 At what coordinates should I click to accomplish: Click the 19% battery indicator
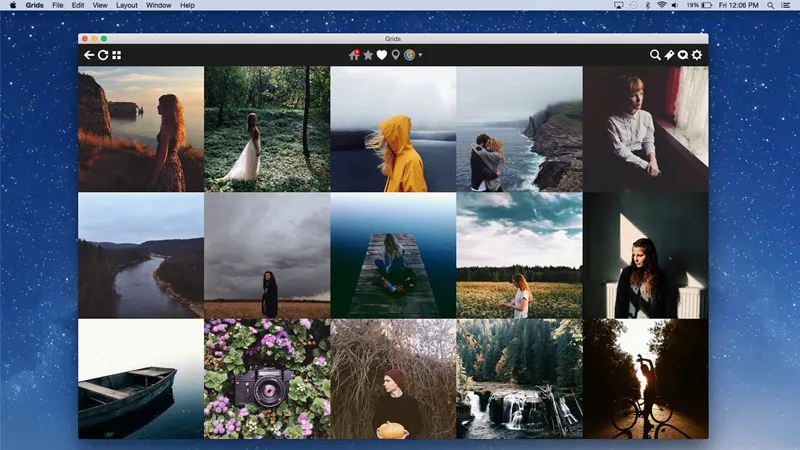(699, 5)
